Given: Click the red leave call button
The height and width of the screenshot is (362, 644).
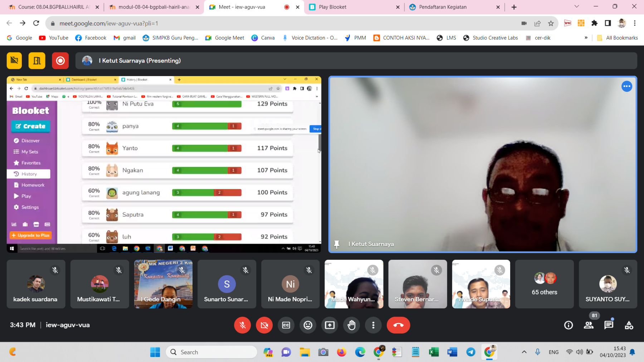Looking at the screenshot, I should 398,325.
